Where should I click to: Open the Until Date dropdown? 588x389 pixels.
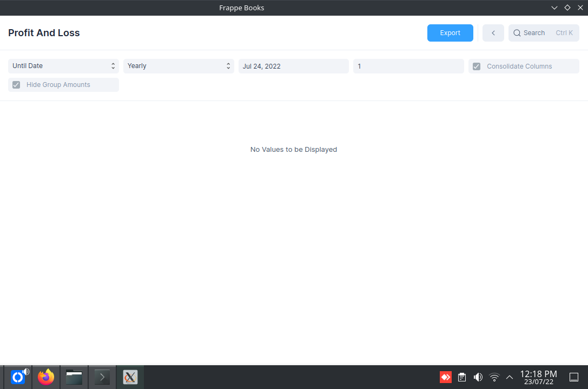coord(63,66)
